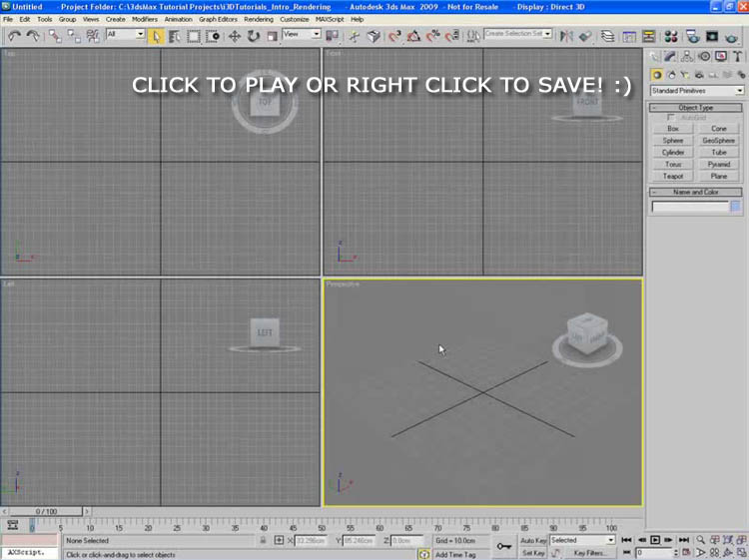This screenshot has width=749, height=560.
Task: Open the Utilities panel hammer icon
Action: [x=737, y=57]
